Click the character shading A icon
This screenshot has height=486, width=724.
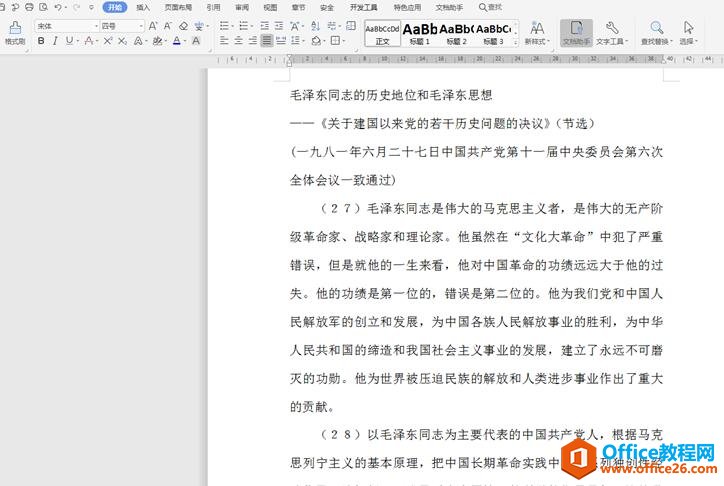196,41
